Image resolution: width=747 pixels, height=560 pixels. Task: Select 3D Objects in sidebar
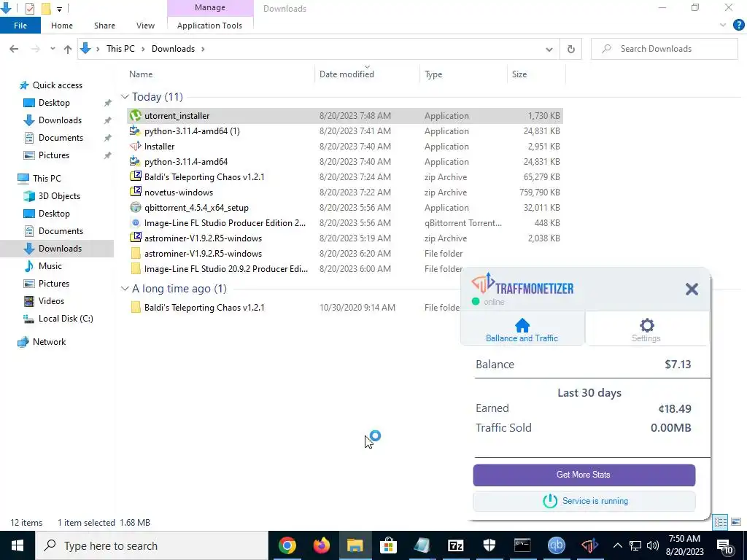coord(59,196)
